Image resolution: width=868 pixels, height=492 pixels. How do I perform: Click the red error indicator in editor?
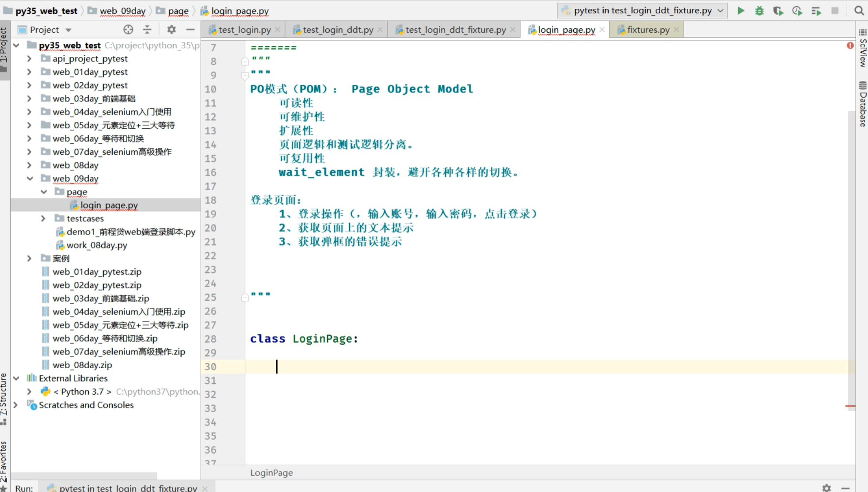click(850, 46)
